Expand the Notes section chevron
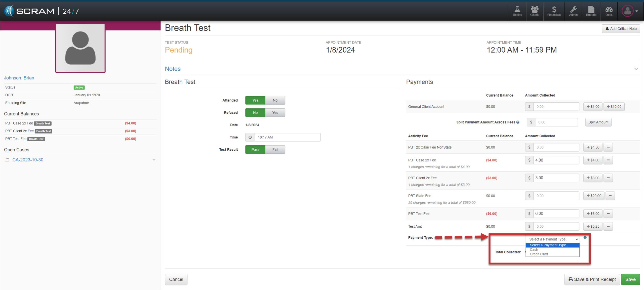644x290 pixels. [x=636, y=69]
